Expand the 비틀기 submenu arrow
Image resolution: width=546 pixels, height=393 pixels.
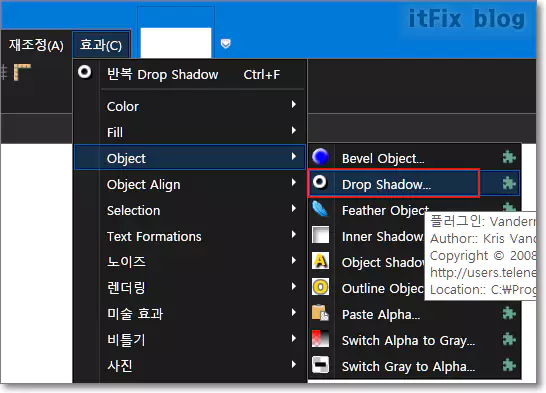coord(294,338)
